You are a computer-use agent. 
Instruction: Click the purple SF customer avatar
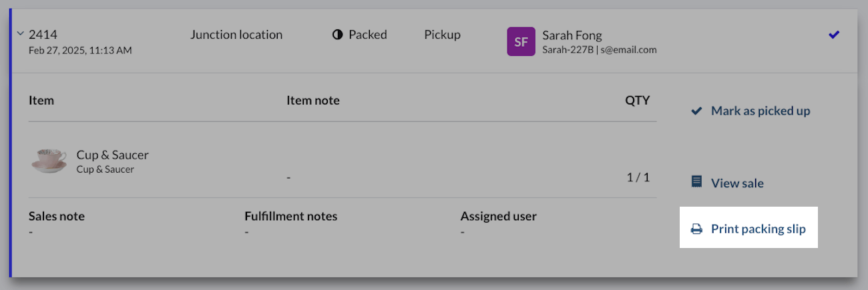(x=521, y=41)
